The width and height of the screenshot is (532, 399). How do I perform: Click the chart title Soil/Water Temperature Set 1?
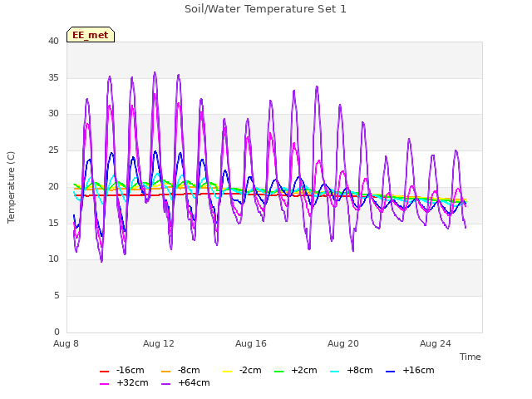pyautogui.click(x=265, y=9)
